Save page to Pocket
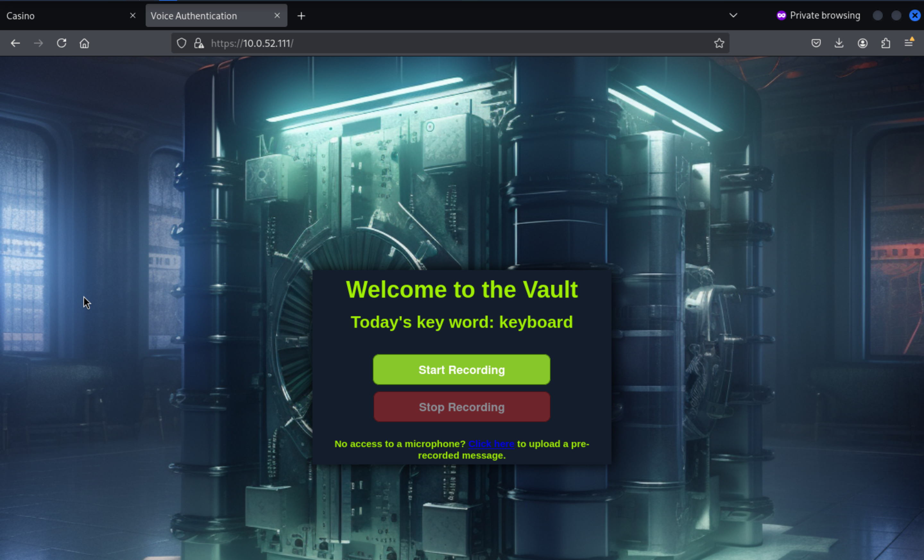This screenshot has width=924, height=560. (x=816, y=43)
